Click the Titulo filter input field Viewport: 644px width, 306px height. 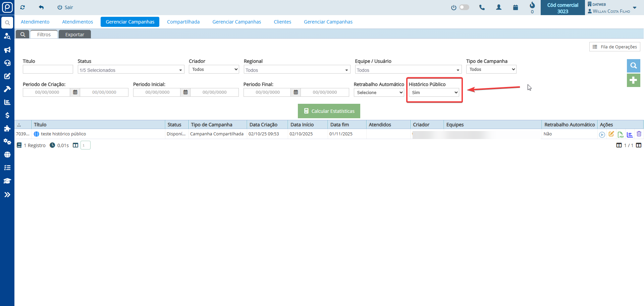click(48, 70)
